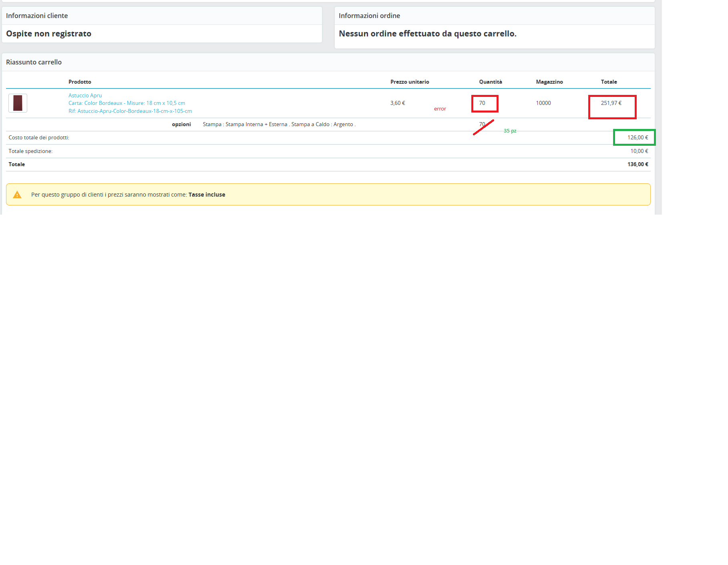Click the 126,00 € products cost value

tap(638, 137)
